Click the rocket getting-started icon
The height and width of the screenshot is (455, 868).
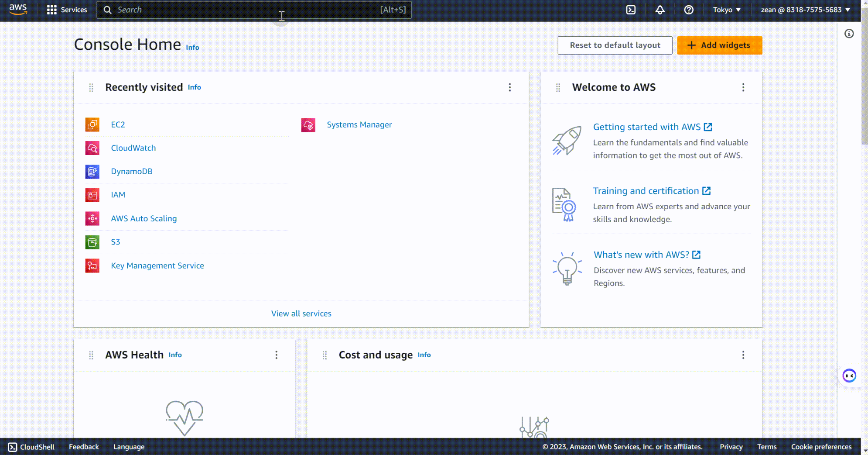coord(567,141)
